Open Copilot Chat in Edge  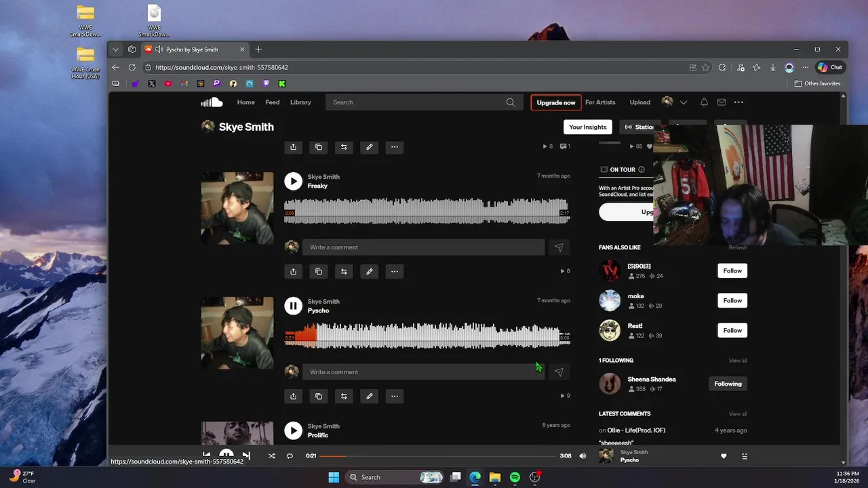point(829,67)
